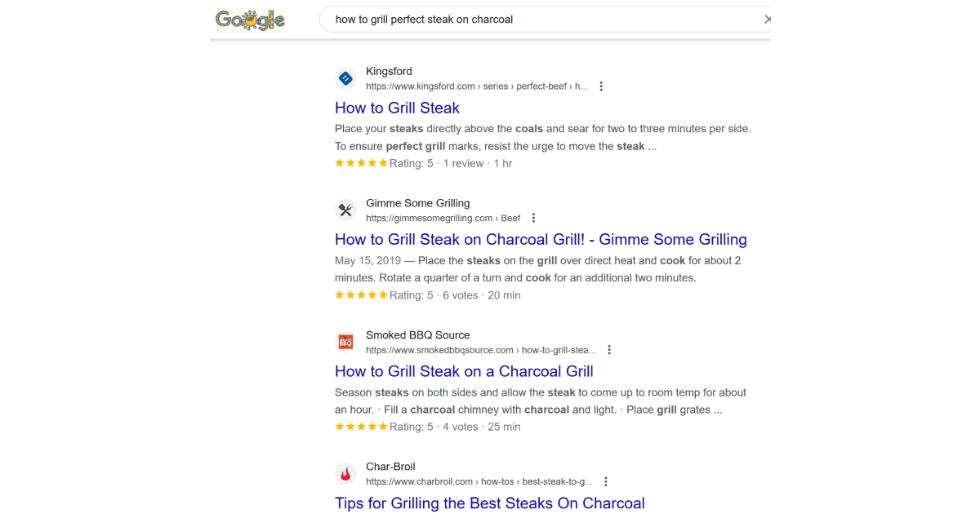Click the Char-Broil site name
Viewport: 980px width, 514px height.
click(390, 467)
